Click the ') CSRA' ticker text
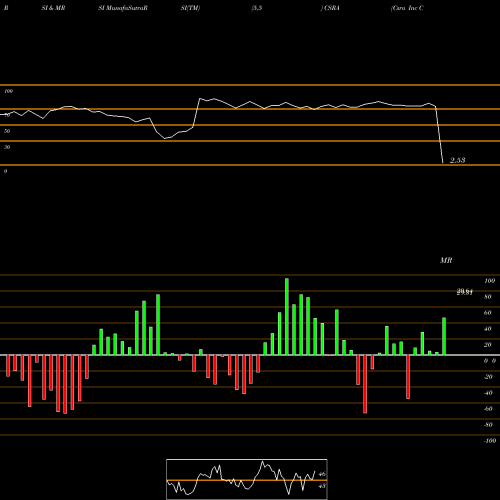 pyautogui.click(x=330, y=8)
